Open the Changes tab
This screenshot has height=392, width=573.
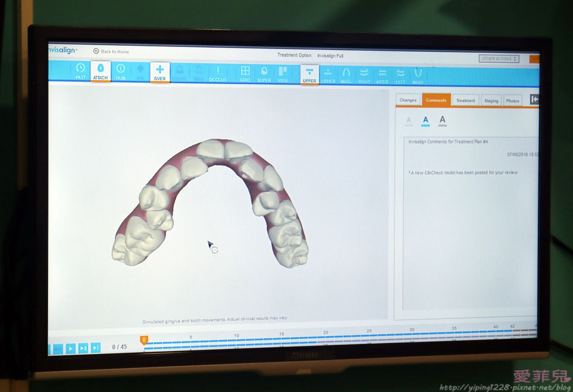tap(408, 100)
